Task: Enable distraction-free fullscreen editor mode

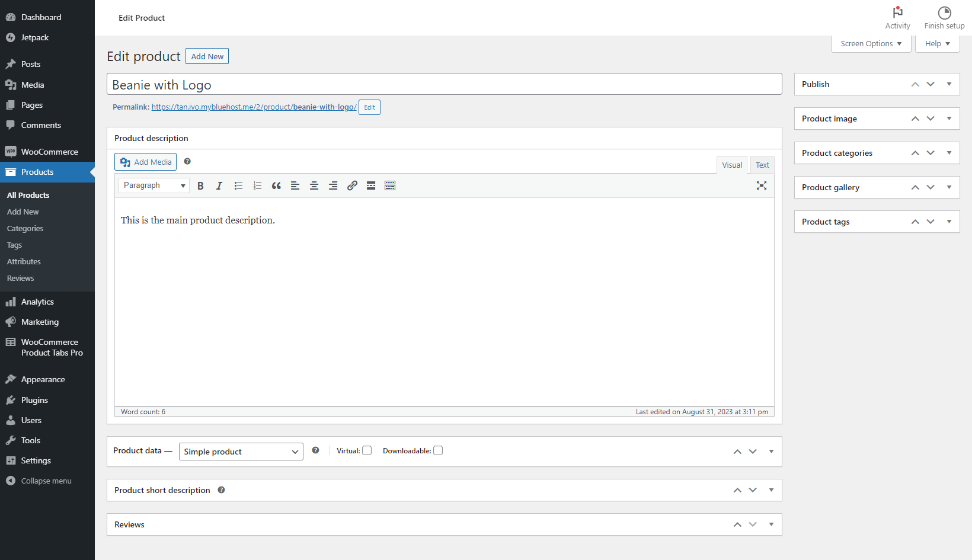Action: click(762, 185)
